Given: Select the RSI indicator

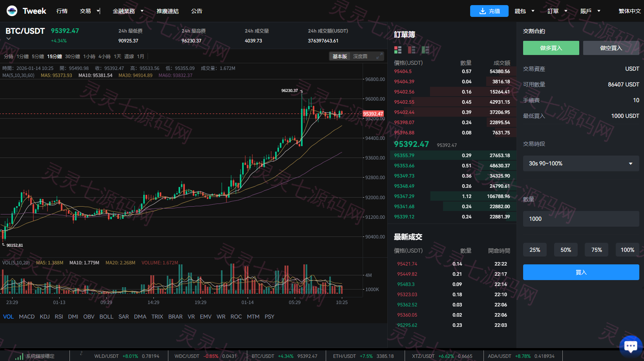Looking at the screenshot, I should point(59,317).
